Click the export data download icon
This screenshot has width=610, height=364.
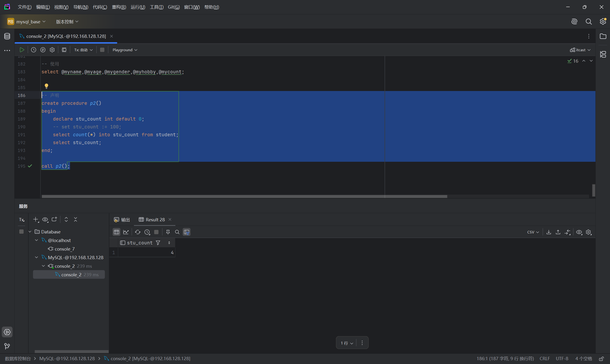549,232
